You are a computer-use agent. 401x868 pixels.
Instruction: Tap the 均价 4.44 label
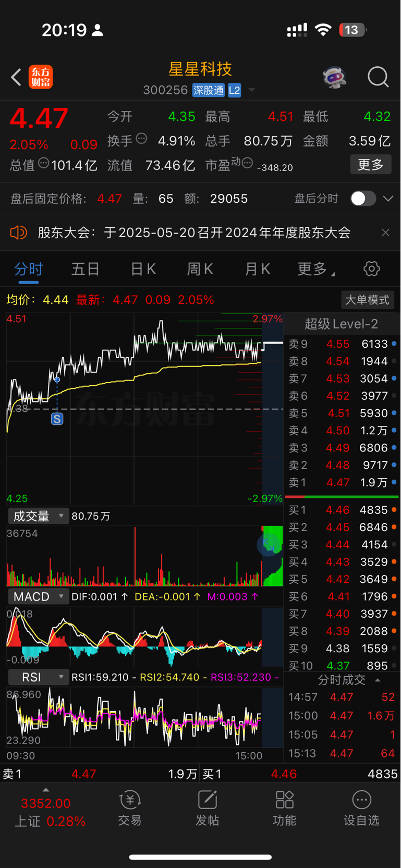point(38,300)
